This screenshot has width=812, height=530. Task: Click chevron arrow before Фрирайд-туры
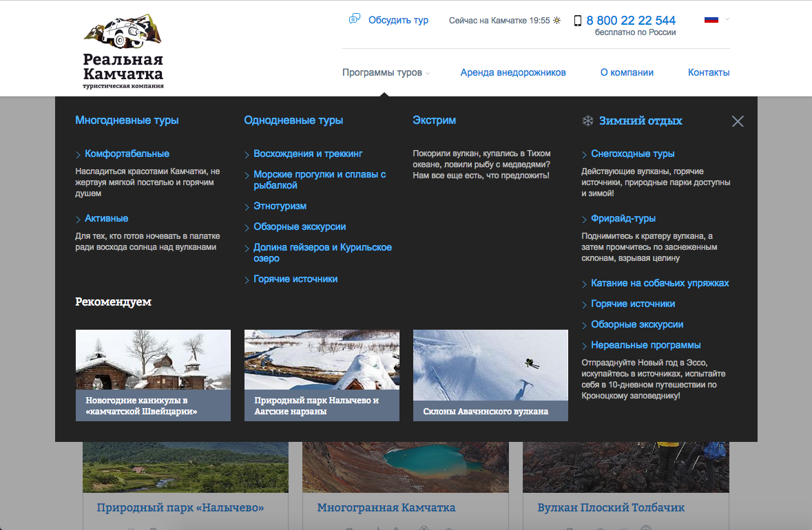tap(584, 220)
